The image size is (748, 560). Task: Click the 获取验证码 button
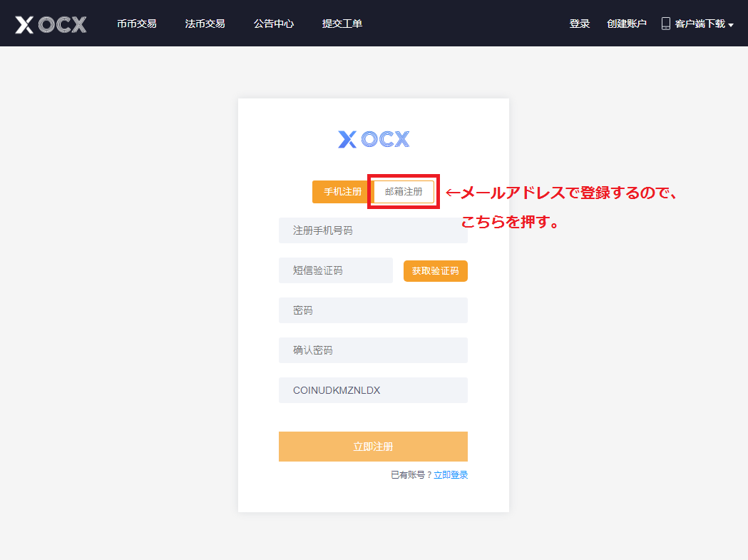point(436,270)
